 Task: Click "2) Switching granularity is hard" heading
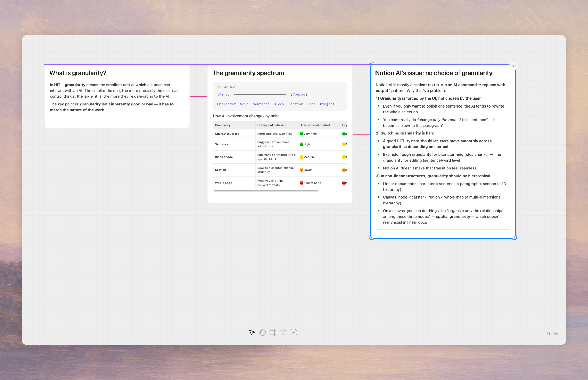point(405,133)
